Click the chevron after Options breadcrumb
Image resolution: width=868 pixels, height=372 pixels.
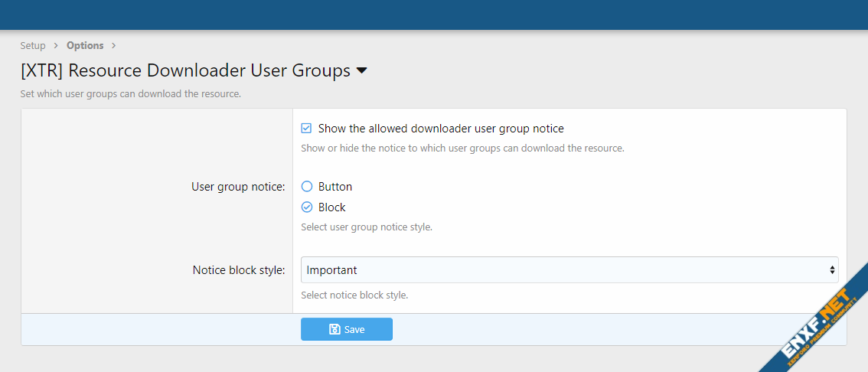(x=113, y=46)
